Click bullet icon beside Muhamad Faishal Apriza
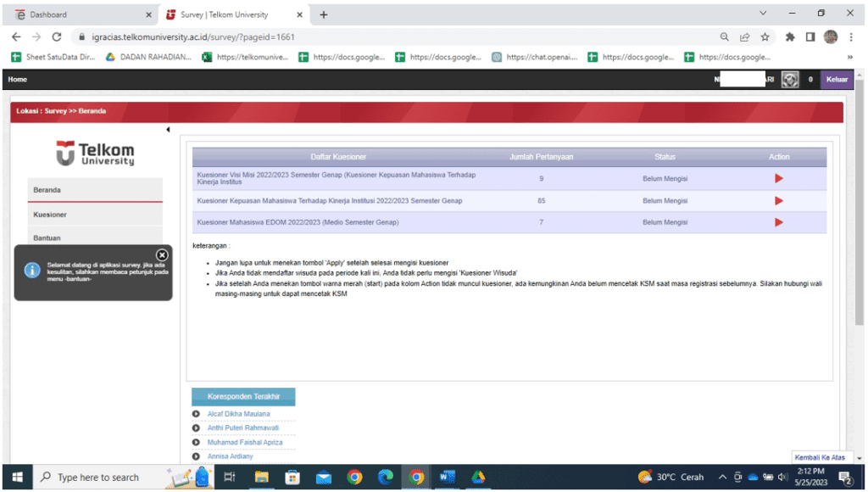 [197, 443]
